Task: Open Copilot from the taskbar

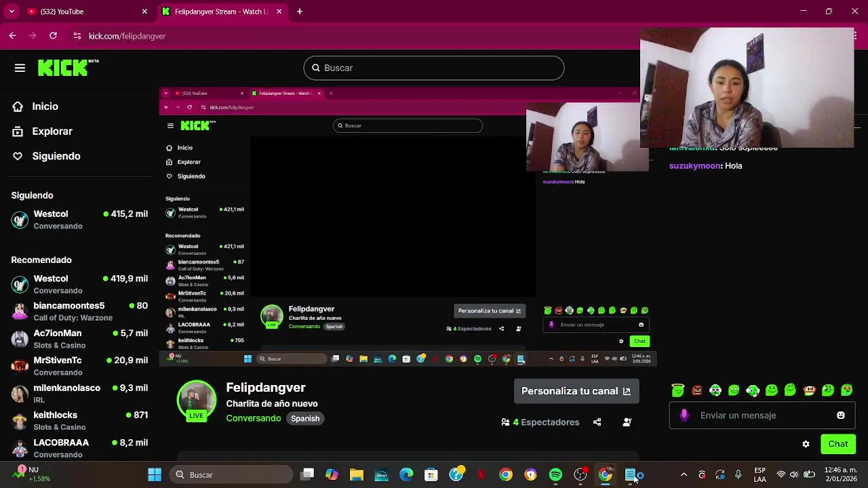Action: 332,474
